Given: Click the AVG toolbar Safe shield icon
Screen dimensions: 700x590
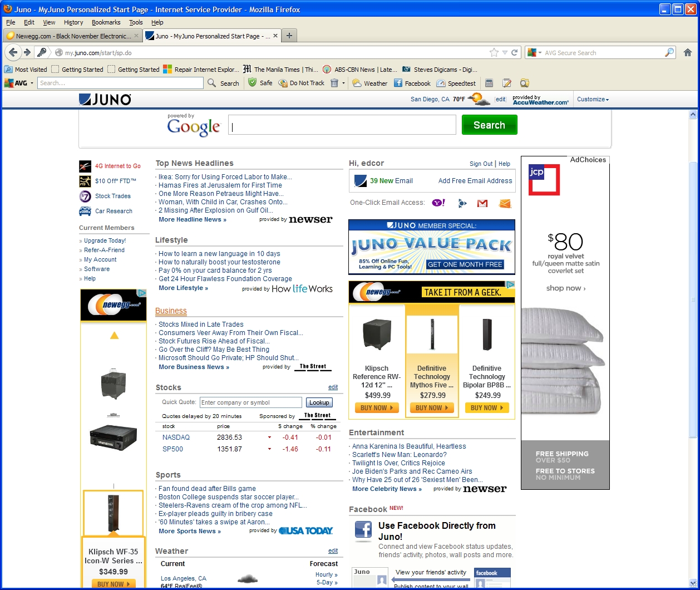Looking at the screenshot, I should coord(253,83).
